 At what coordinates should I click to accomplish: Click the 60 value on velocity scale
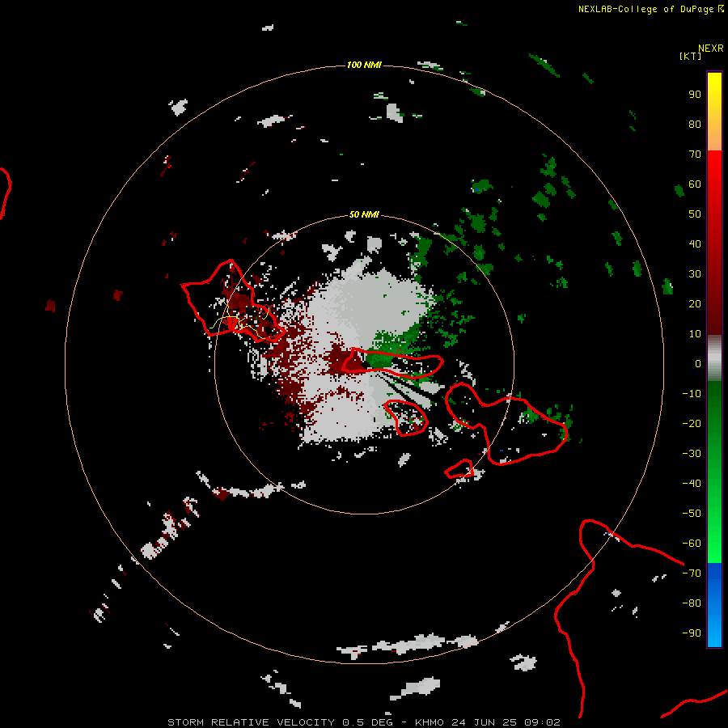coord(695,184)
